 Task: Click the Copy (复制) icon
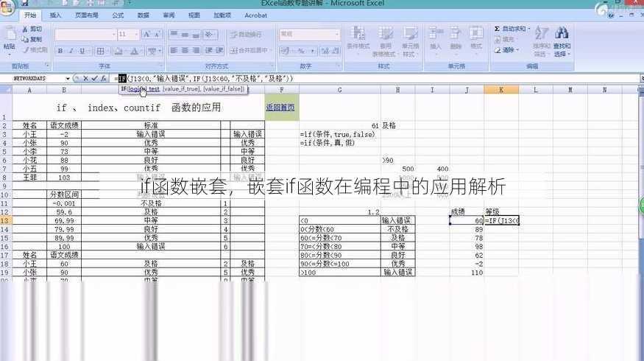point(24,40)
